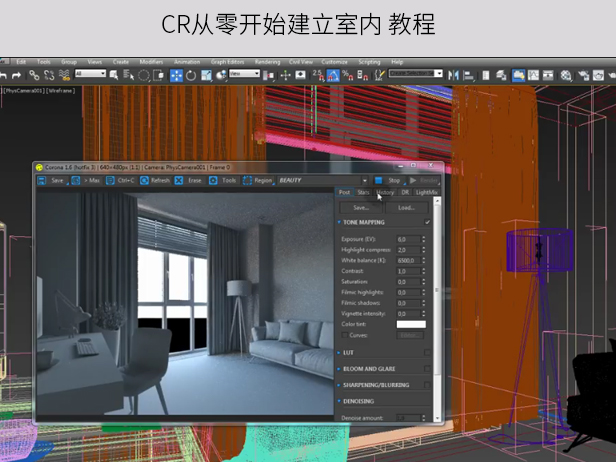
Task: Click the Save icon in Corona frame buffer
Action: click(42, 181)
